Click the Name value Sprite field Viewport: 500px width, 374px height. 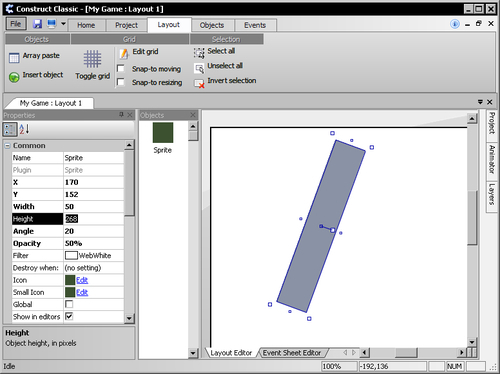click(94, 158)
